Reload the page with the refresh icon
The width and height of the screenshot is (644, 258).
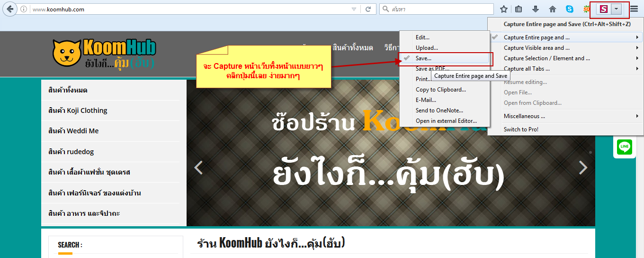pos(368,9)
